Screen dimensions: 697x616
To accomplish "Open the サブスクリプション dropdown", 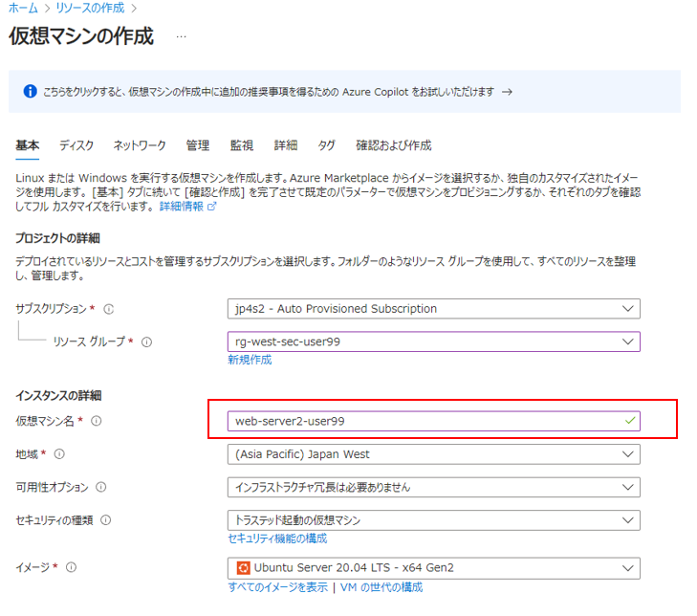I will point(433,309).
